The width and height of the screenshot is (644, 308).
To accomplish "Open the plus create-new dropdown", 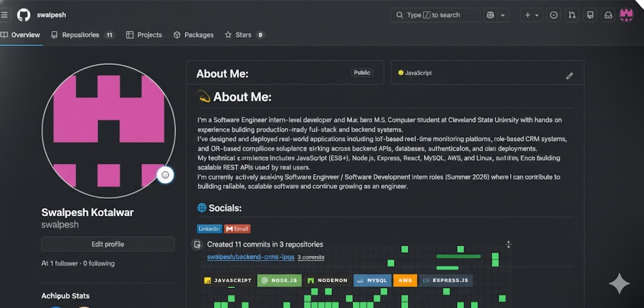I will (531, 15).
